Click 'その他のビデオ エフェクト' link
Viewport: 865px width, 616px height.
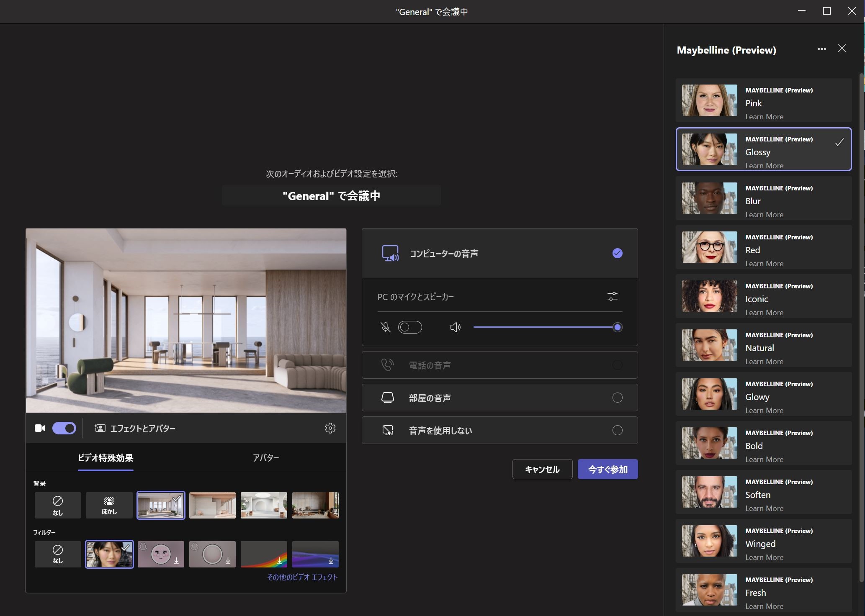[x=302, y=577]
